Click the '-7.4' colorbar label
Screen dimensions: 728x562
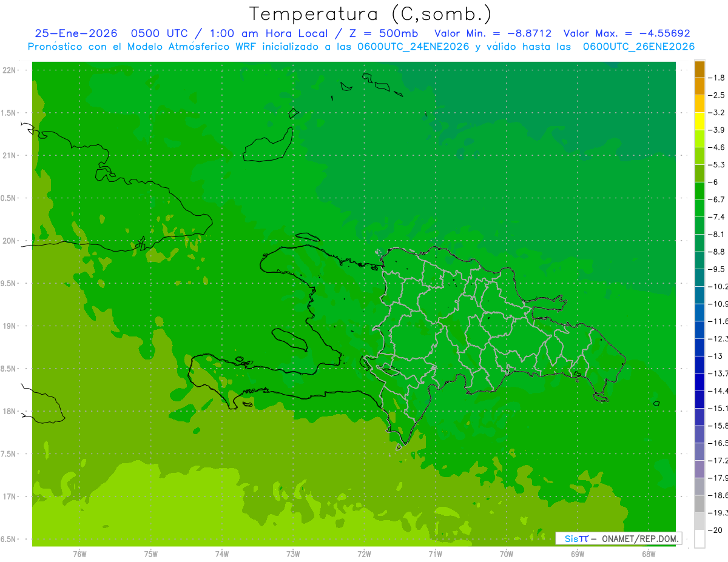[x=716, y=217]
